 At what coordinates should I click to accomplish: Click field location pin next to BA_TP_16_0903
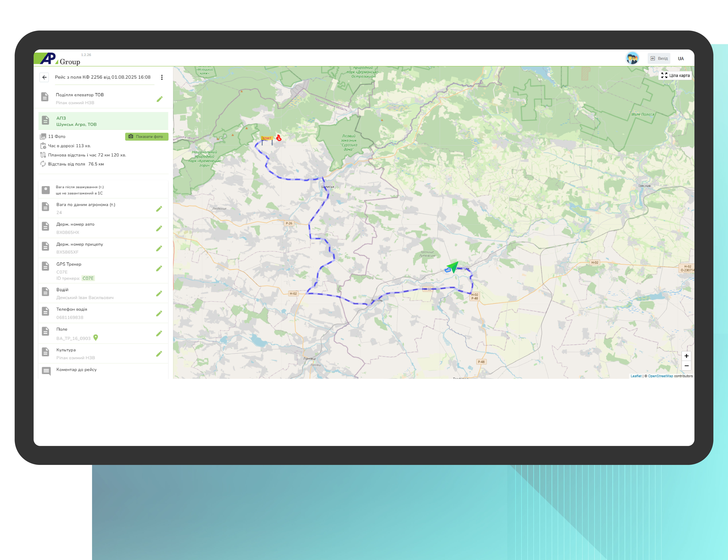[96, 338]
